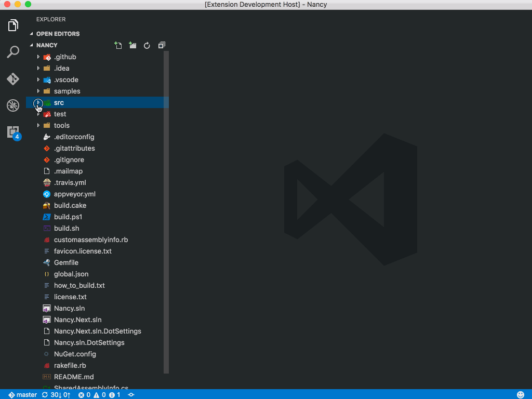Open customassemblyinfo.rb file
The width and height of the screenshot is (532, 399).
click(97, 240)
